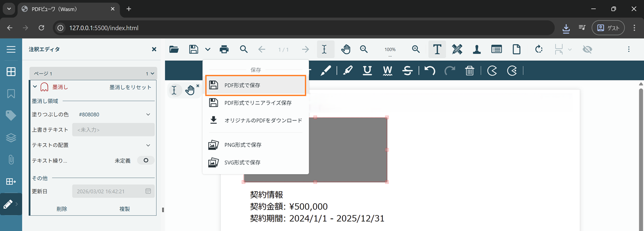Click the trash delete icon in the annotation bar
Image resolution: width=644 pixels, height=231 pixels.
[x=469, y=71]
